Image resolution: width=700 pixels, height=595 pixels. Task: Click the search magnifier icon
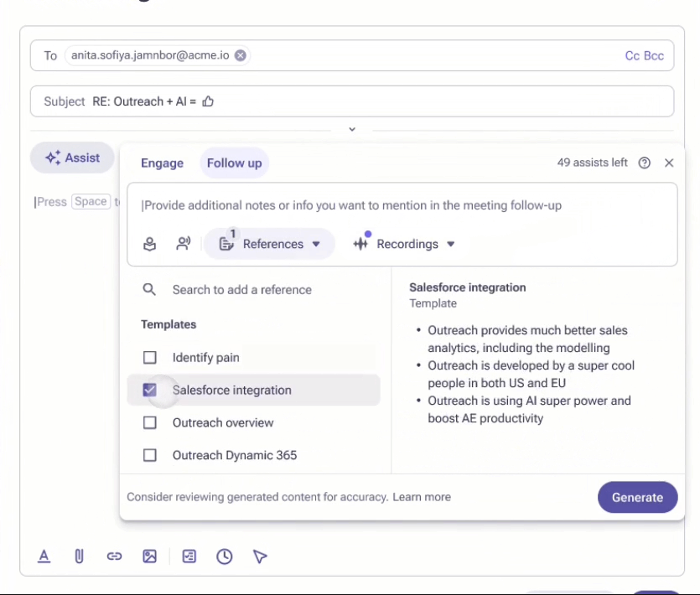click(149, 290)
